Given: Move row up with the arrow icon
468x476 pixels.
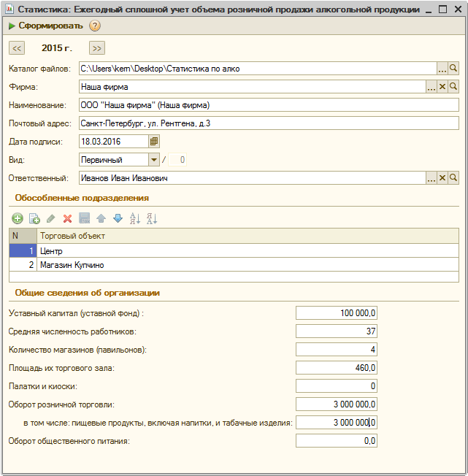Looking at the screenshot, I should [101, 218].
